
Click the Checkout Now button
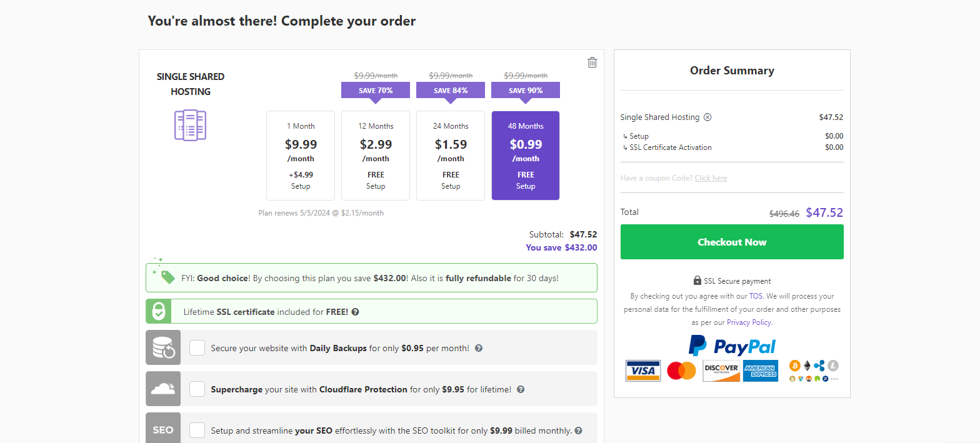[732, 242]
